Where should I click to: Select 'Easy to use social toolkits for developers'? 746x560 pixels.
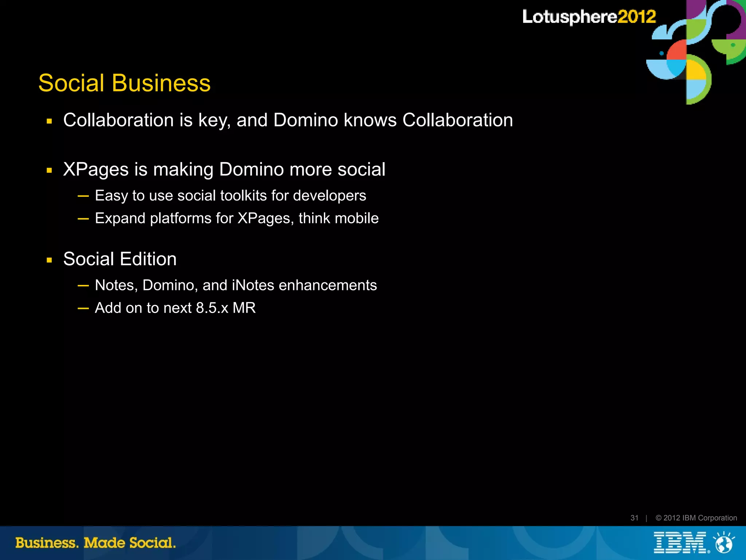pyautogui.click(x=231, y=196)
